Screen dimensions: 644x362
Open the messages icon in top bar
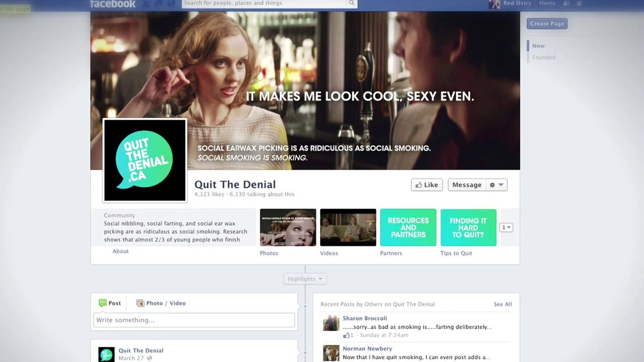(x=159, y=4)
